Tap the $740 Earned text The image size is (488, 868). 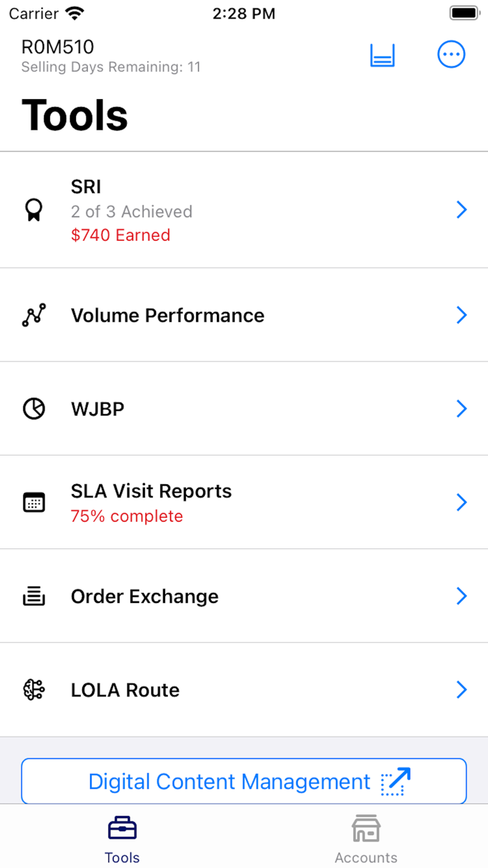click(x=121, y=235)
